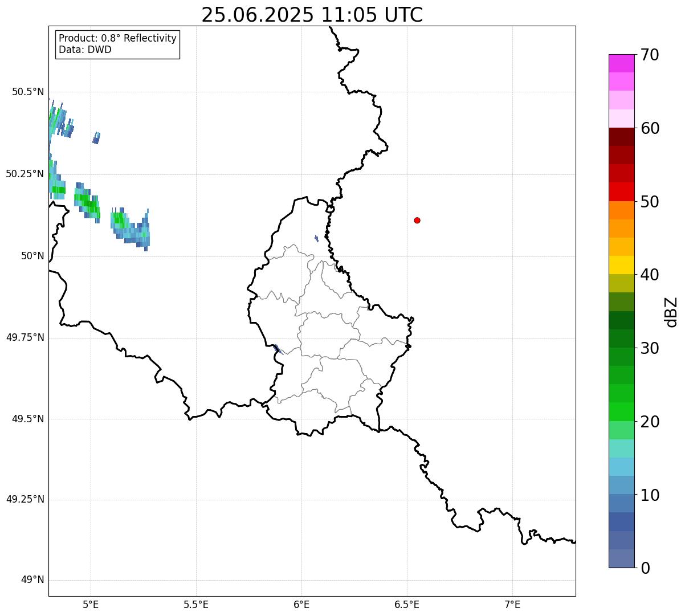Click the colorbar tick label 50

click(650, 202)
